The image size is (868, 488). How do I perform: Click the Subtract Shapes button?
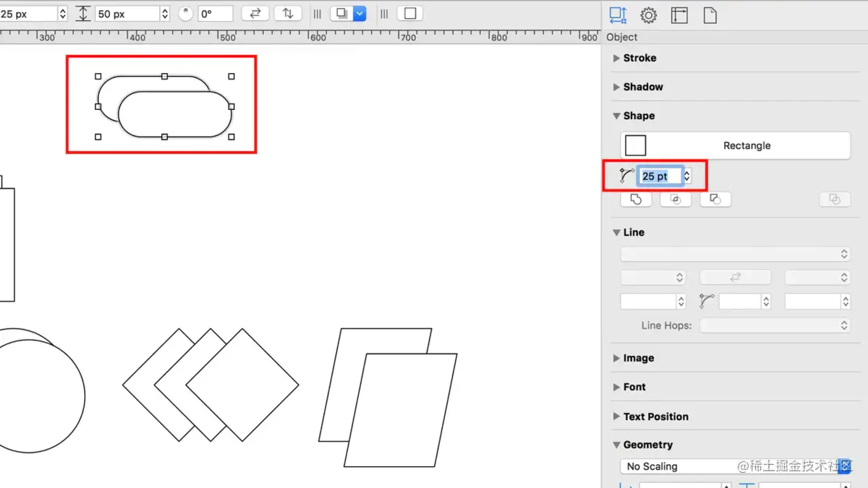(715, 200)
